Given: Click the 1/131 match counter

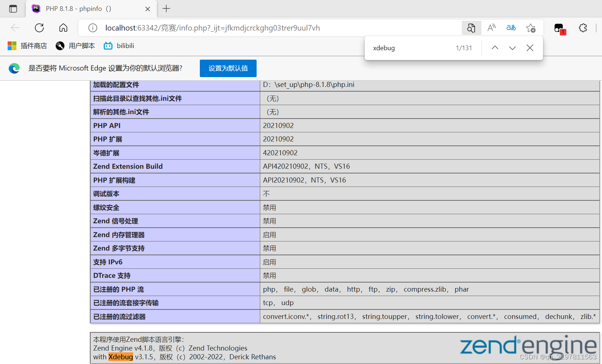Looking at the screenshot, I should pyautogui.click(x=464, y=48).
